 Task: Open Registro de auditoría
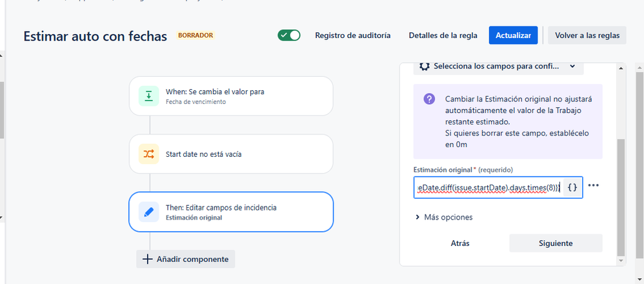point(352,35)
